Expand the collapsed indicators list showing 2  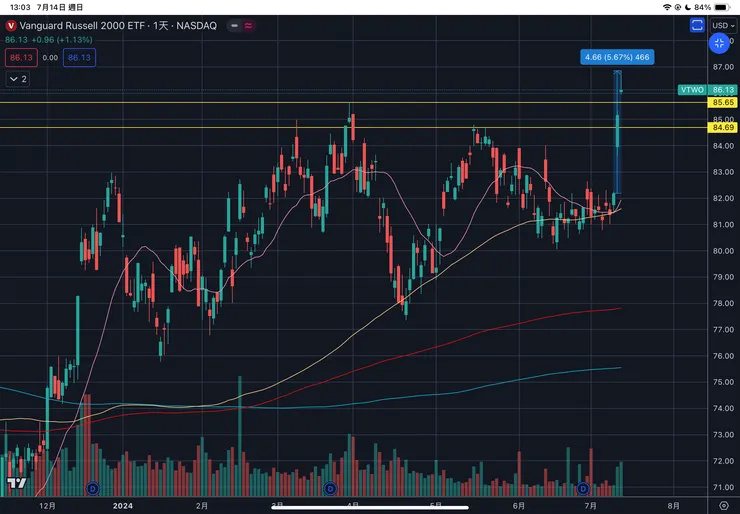click(18, 79)
